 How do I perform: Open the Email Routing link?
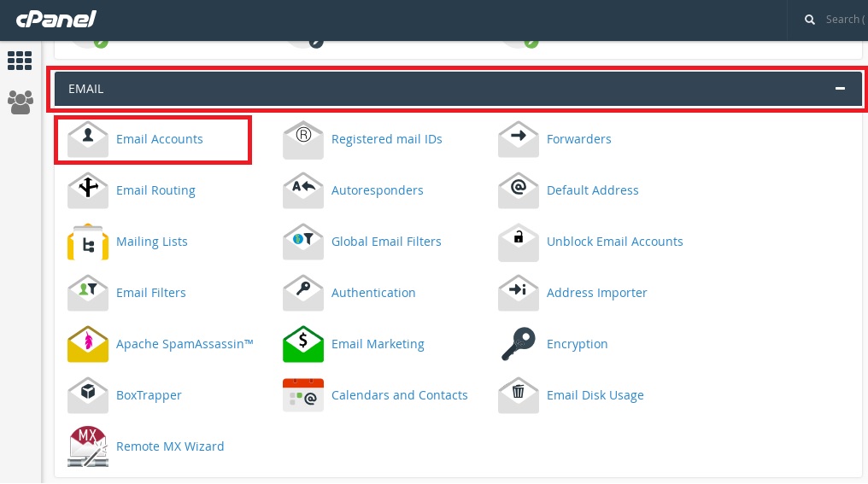pos(155,190)
